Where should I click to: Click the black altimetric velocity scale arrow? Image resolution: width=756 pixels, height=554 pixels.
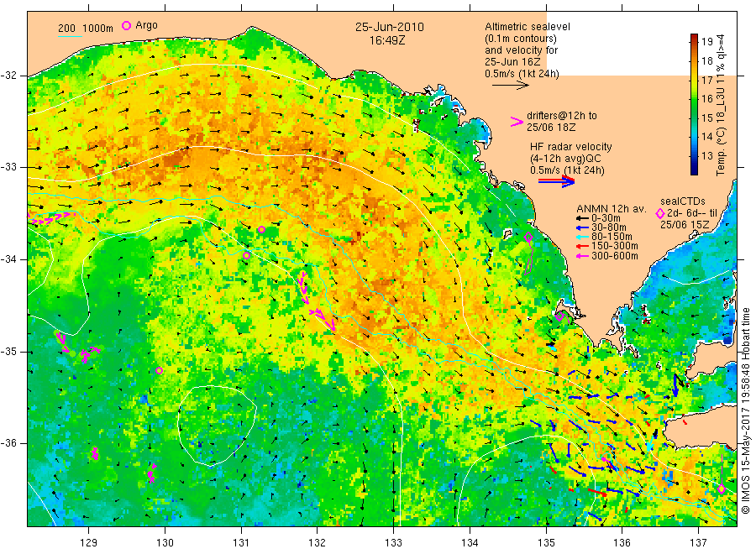click(510, 86)
